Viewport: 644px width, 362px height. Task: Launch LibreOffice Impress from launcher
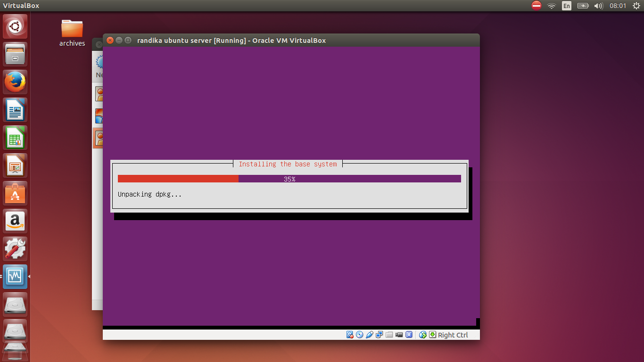click(x=15, y=165)
